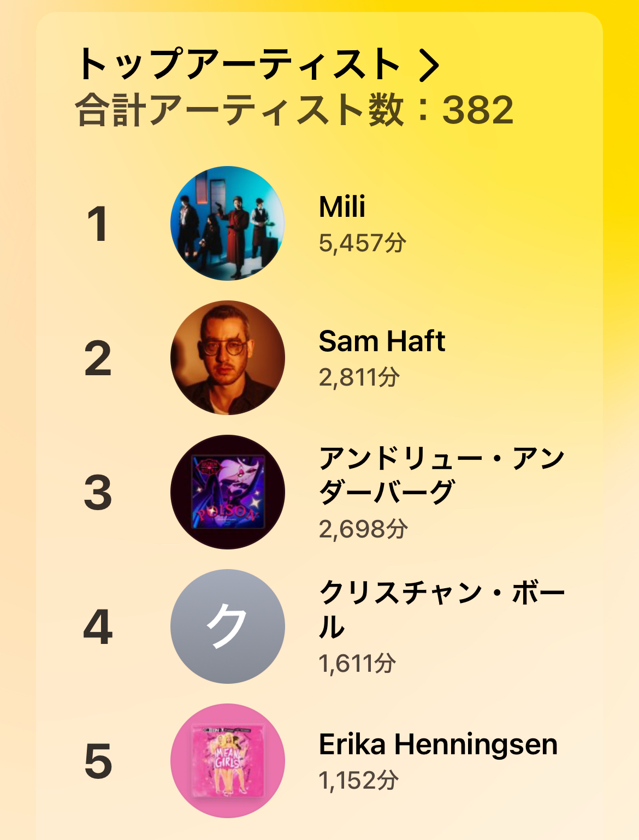Tap the Mili artist photo
This screenshot has height=840, width=639.
point(228,223)
